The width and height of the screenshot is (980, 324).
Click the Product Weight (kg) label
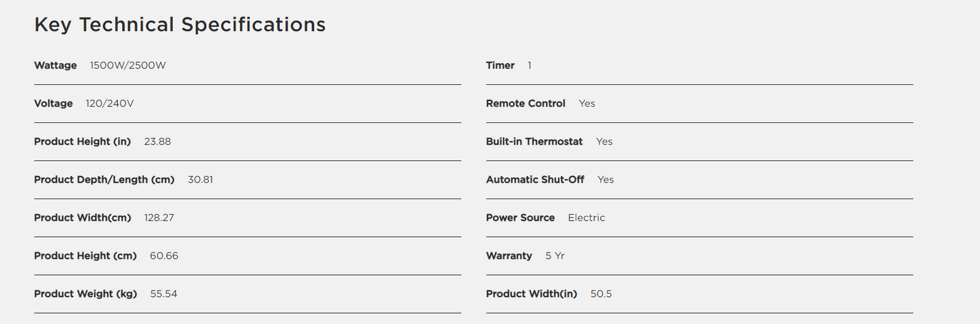[x=85, y=294]
